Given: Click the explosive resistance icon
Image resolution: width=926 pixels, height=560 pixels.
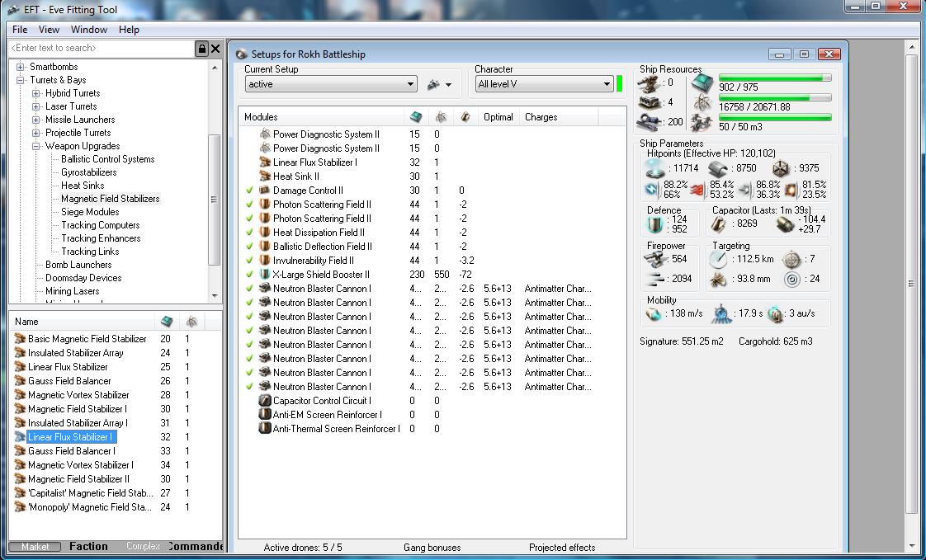Looking at the screenshot, I should 791,190.
